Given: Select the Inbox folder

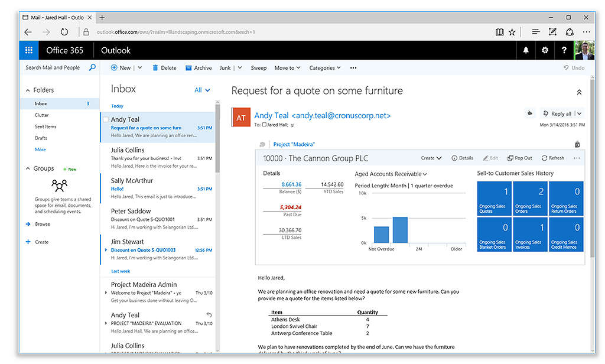Looking at the screenshot, I should 60,103.
